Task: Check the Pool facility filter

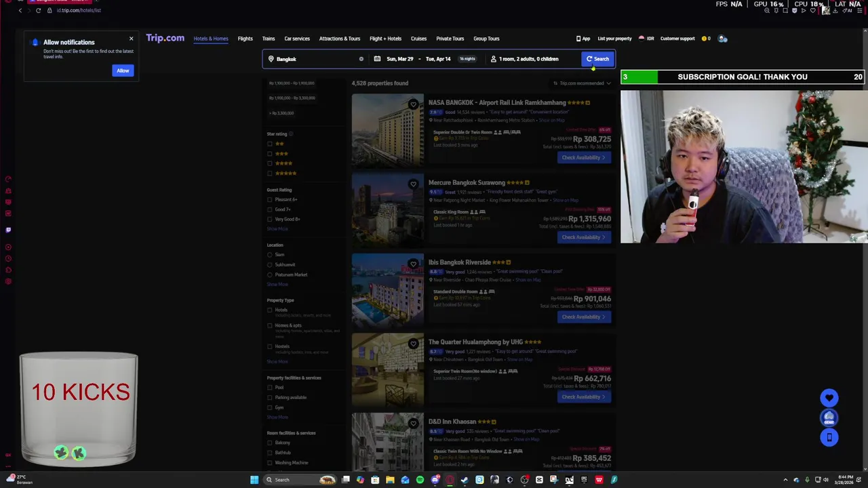Action: coord(270,388)
